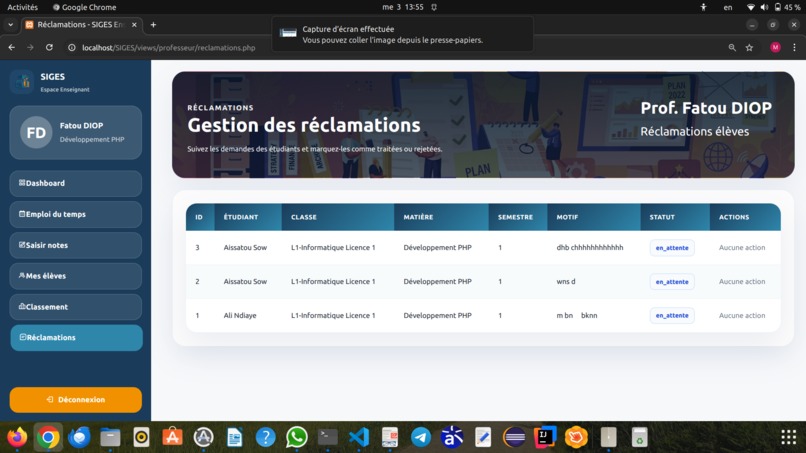Open Files manager from dock
806x453 pixels.
point(110,437)
